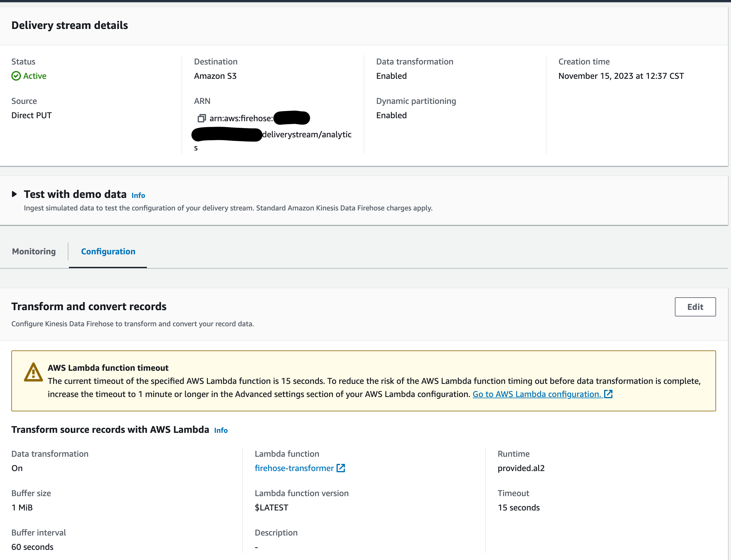Screen dimensions: 731x560
Task: Edit the Transform and convert records settings
Action: pyautogui.click(x=695, y=307)
